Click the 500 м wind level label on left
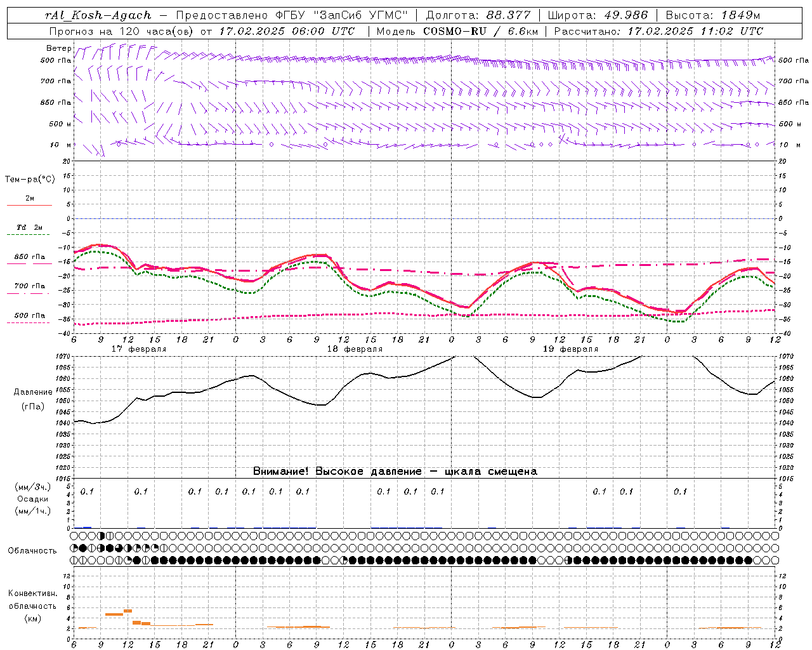This screenshot has width=812, height=650. tap(60, 124)
